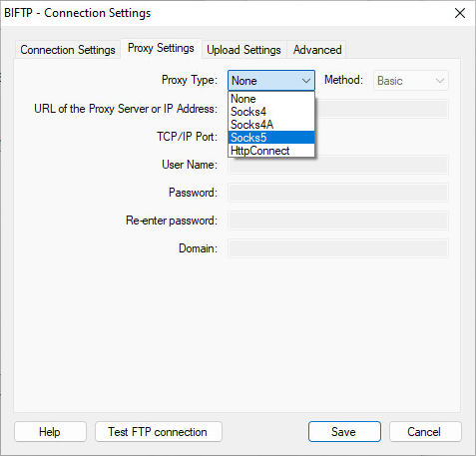Screen dimensions: 476x456
Task: Focus the User Name input field
Action: 338,165
